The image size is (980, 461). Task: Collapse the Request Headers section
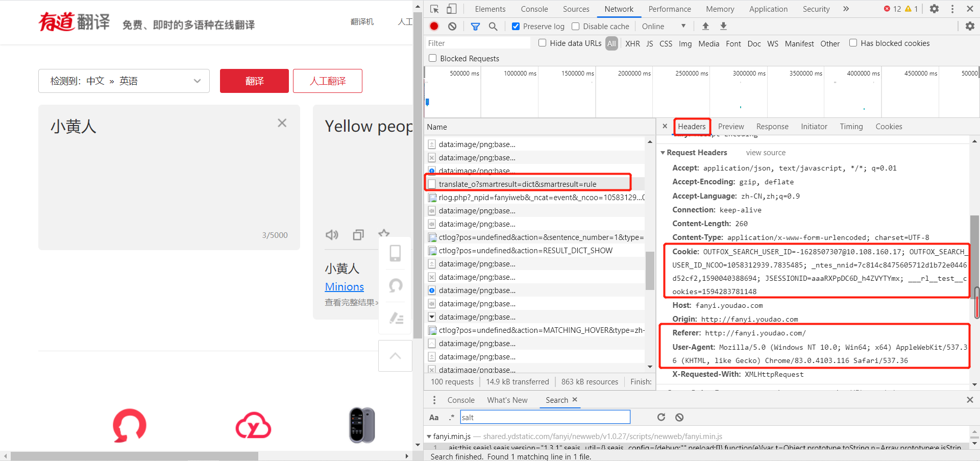pos(663,153)
